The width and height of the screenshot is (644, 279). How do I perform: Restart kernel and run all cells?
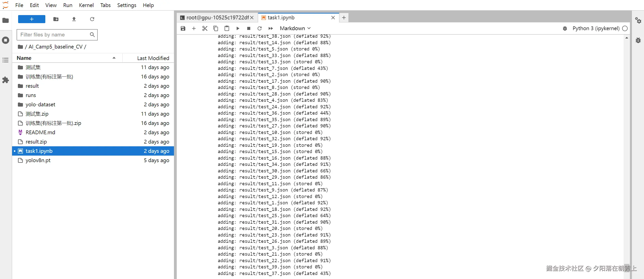271,28
